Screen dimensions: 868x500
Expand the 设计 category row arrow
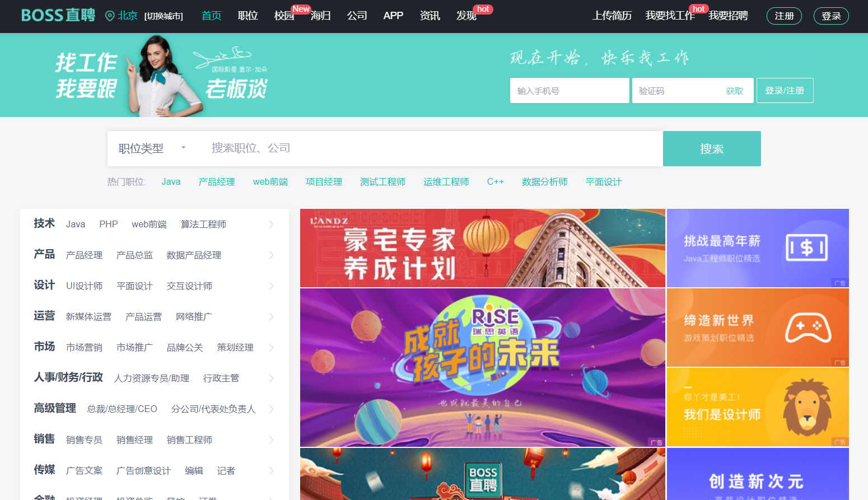coord(272,286)
